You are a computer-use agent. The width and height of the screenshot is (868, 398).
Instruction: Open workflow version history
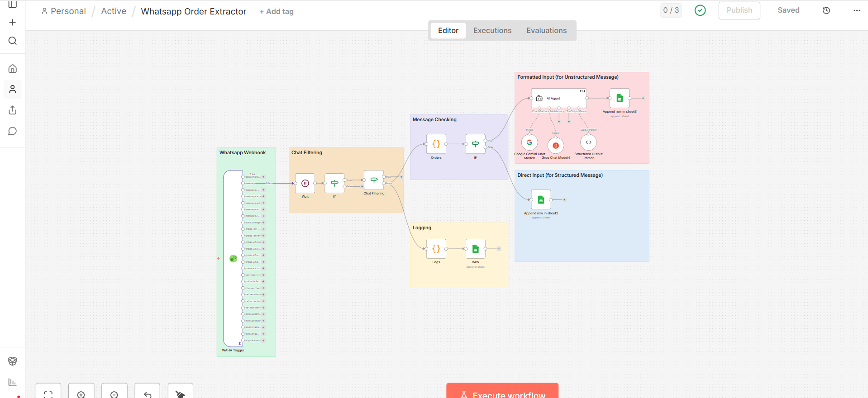click(826, 10)
